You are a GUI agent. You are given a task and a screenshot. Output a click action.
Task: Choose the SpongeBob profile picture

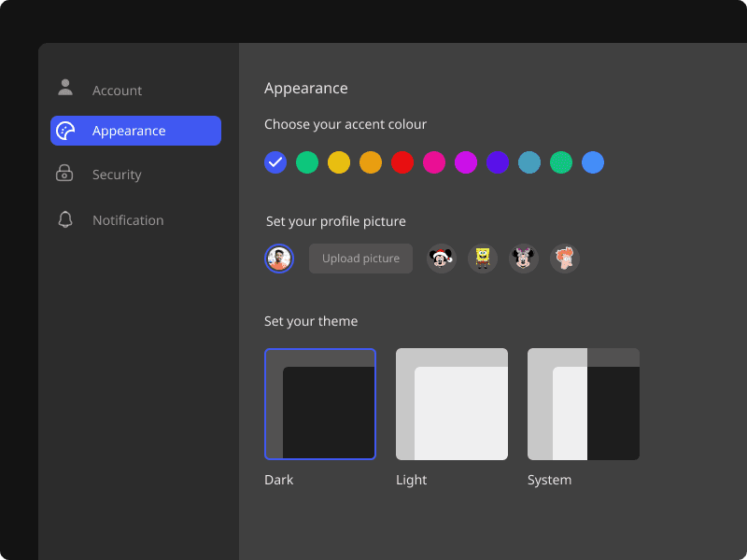pos(483,259)
